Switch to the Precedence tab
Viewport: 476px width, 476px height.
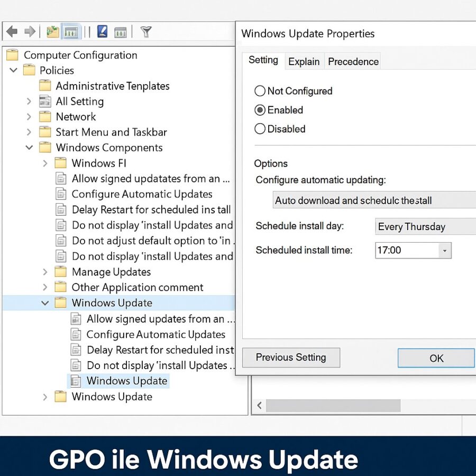tap(353, 62)
